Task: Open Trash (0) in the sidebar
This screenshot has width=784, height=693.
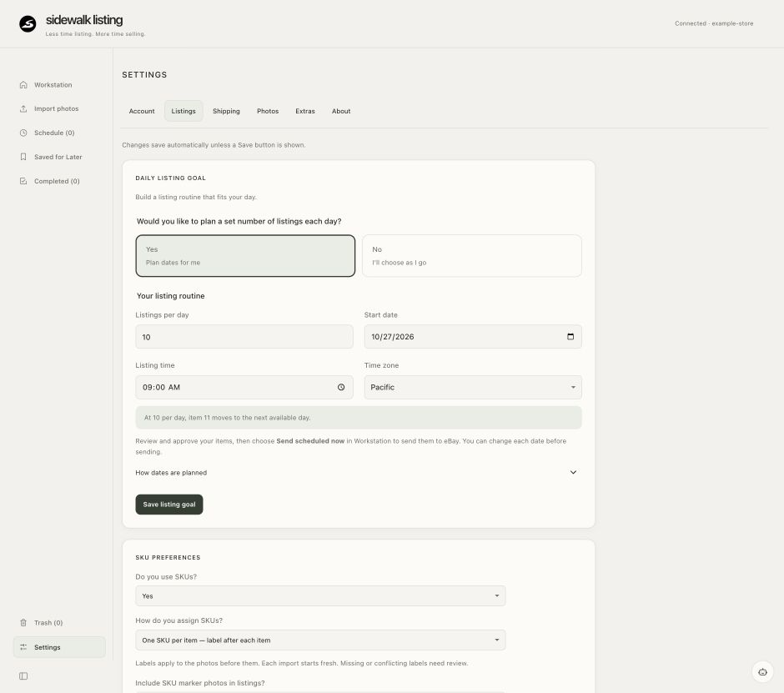Action: pyautogui.click(x=59, y=622)
